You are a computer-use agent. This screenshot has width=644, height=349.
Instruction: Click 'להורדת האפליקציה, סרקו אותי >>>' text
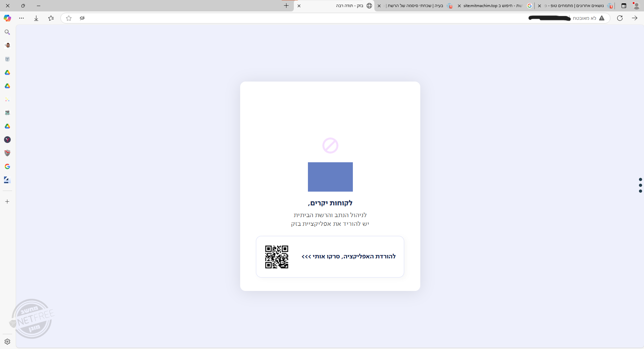[x=348, y=257]
